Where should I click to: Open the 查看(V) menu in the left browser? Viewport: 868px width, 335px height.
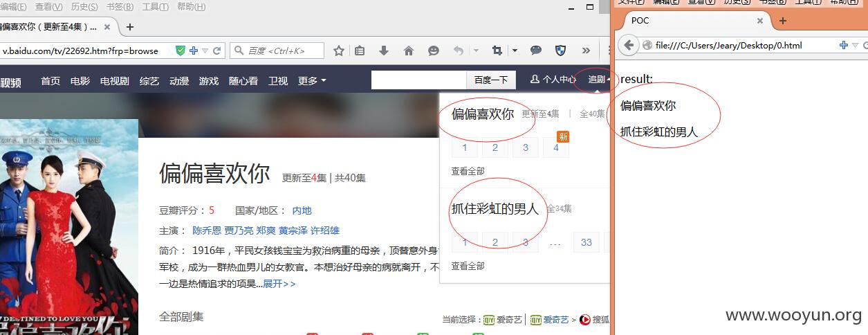pyautogui.click(x=48, y=6)
